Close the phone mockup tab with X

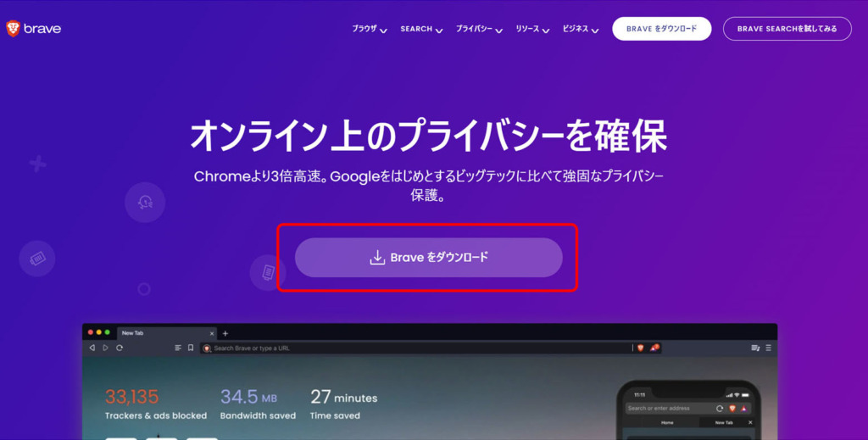point(750,422)
